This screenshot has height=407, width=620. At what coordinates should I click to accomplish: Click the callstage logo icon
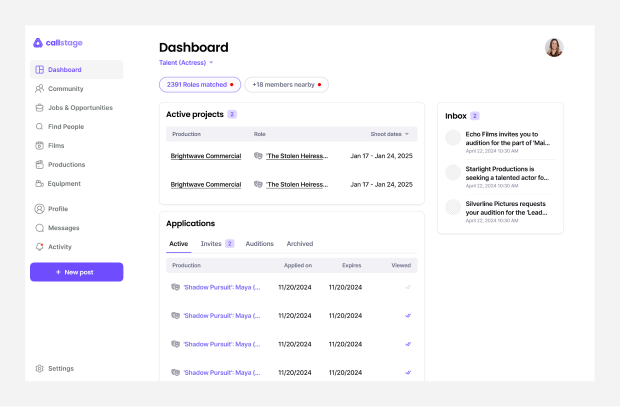tap(38, 43)
